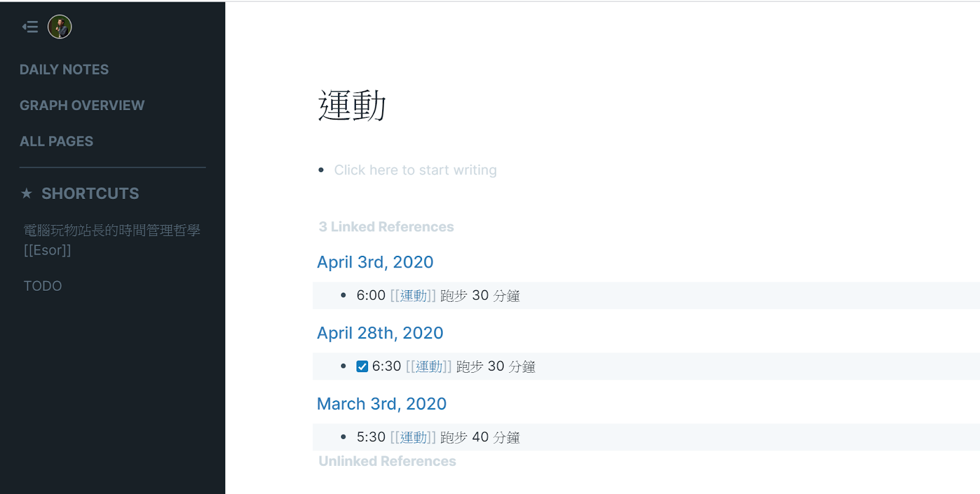Open the user profile avatar

[x=60, y=27]
